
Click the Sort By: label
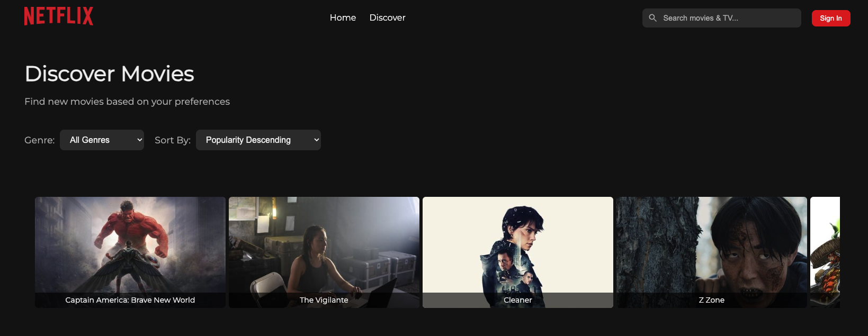tap(173, 140)
